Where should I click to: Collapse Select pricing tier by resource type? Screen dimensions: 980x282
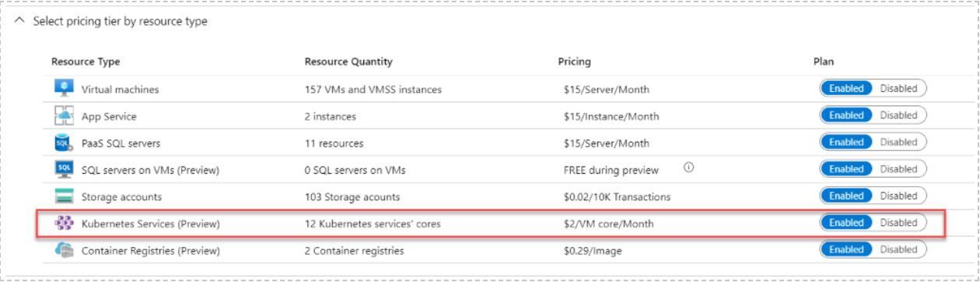[109, 20]
